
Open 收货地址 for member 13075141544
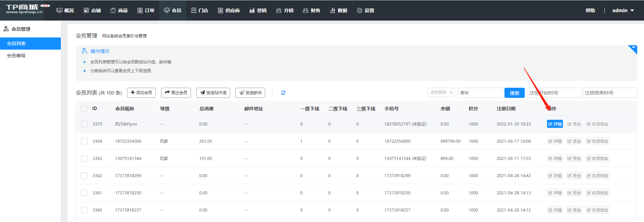coord(597,159)
